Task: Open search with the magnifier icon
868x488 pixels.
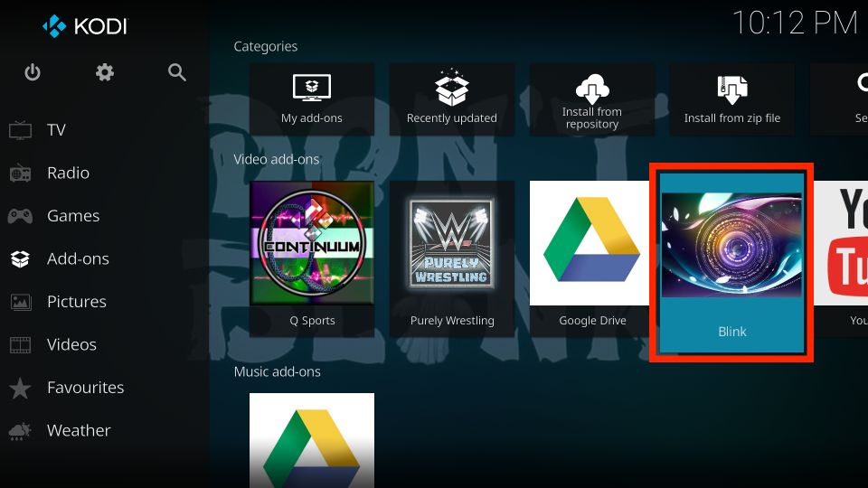Action: (x=177, y=72)
